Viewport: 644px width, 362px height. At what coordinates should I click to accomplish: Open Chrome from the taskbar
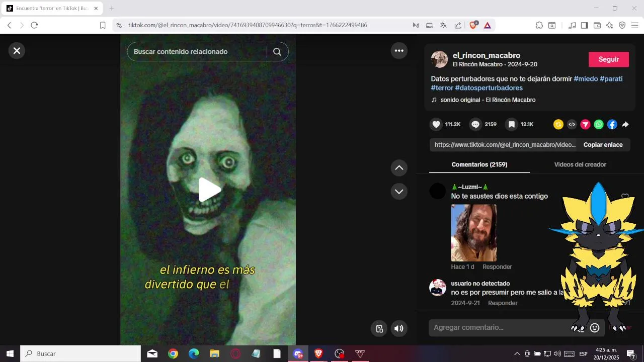[x=173, y=354]
